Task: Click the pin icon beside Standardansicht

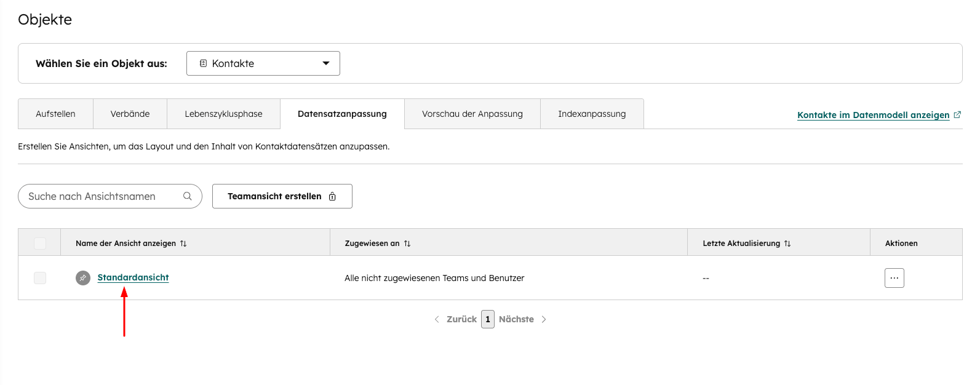Action: (x=83, y=278)
